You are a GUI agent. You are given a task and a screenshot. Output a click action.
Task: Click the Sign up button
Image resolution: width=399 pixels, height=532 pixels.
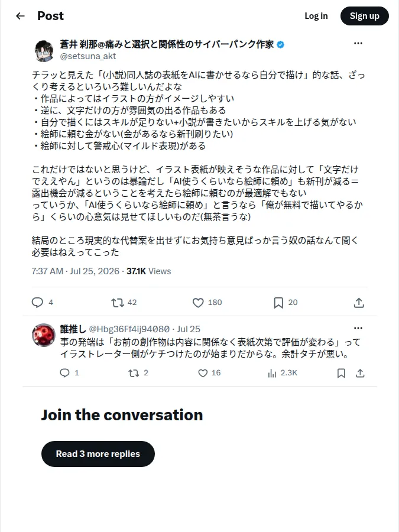364,16
